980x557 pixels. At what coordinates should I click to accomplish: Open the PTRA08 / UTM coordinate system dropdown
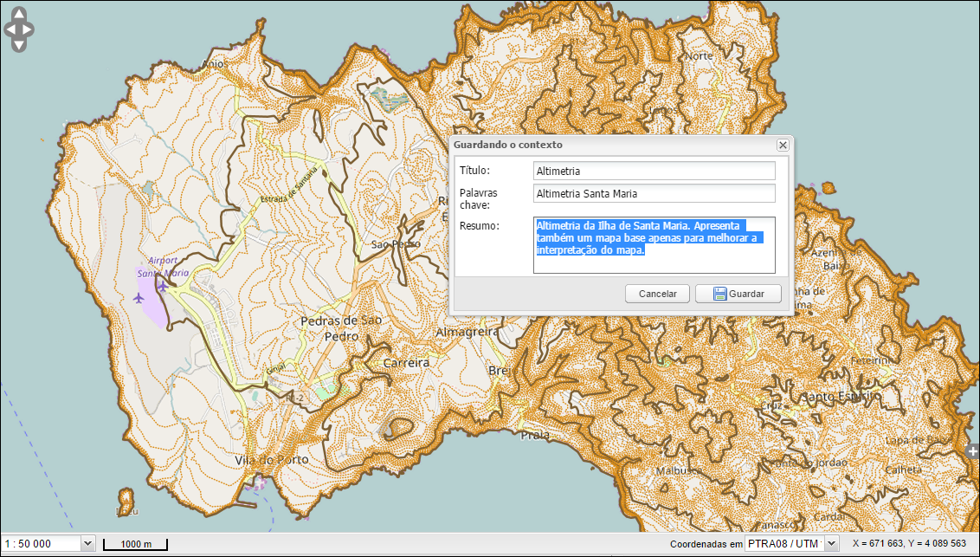(831, 543)
